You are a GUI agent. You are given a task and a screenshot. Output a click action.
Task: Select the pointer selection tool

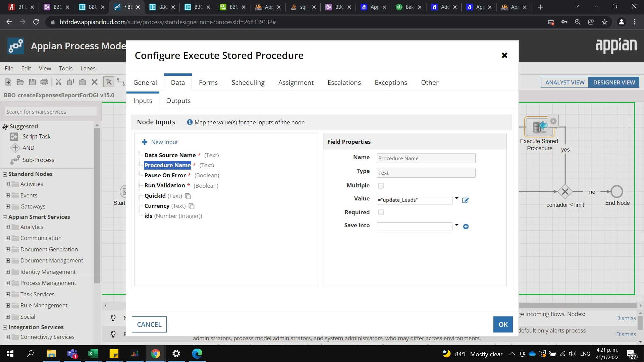point(109,82)
